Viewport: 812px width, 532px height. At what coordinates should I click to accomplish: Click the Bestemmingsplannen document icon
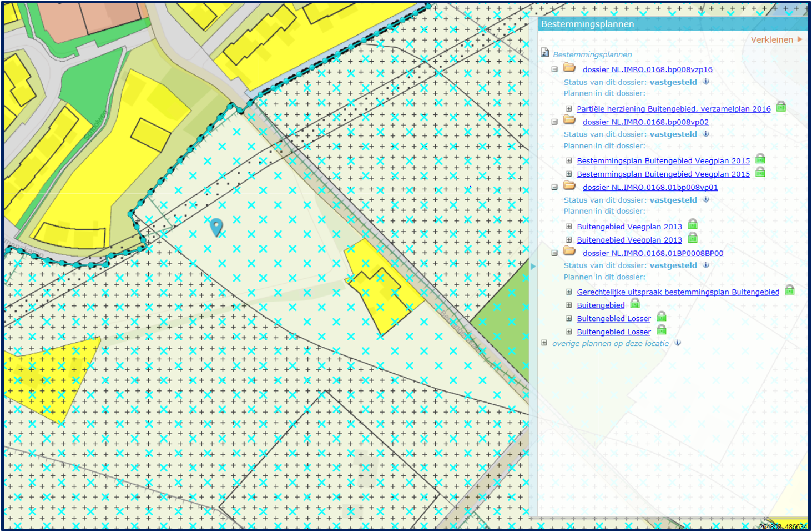point(545,53)
